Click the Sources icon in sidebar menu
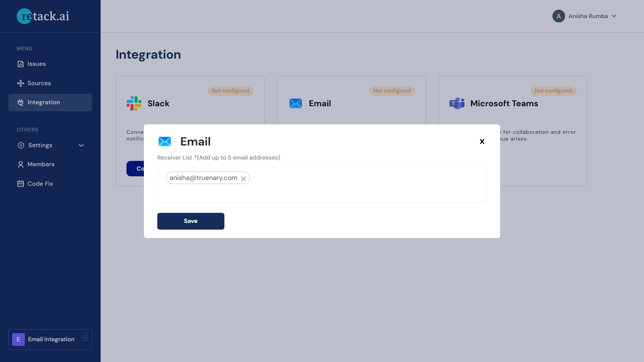 [x=21, y=83]
